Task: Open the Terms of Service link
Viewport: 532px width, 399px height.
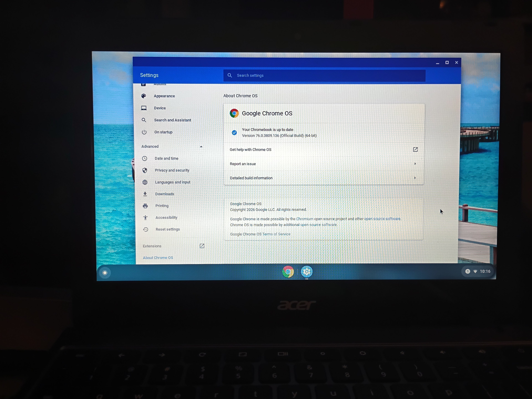Action: (x=276, y=234)
